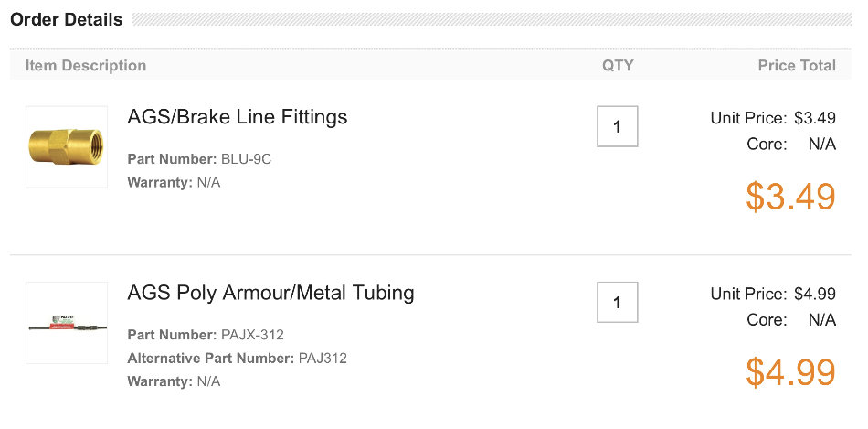Screen dimensions: 868x429
Task: Click the $3.49 unit price value
Action: pyautogui.click(x=815, y=118)
